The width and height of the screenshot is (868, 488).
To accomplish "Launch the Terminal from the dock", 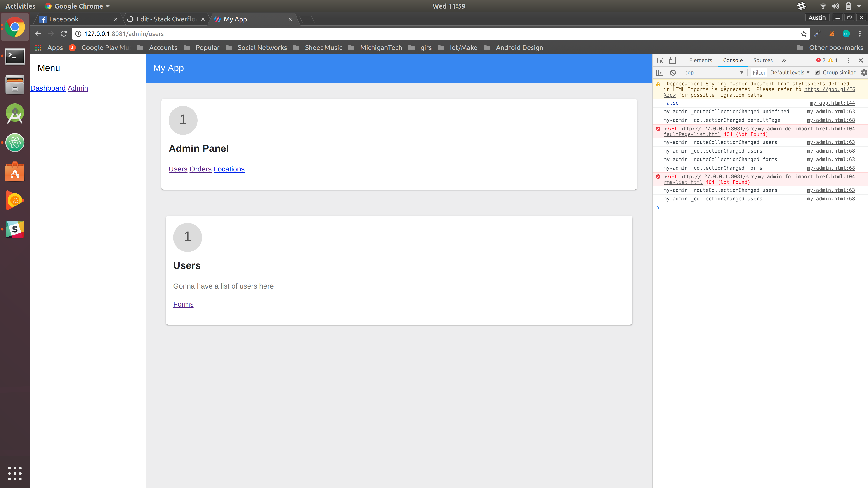I will pyautogui.click(x=15, y=56).
